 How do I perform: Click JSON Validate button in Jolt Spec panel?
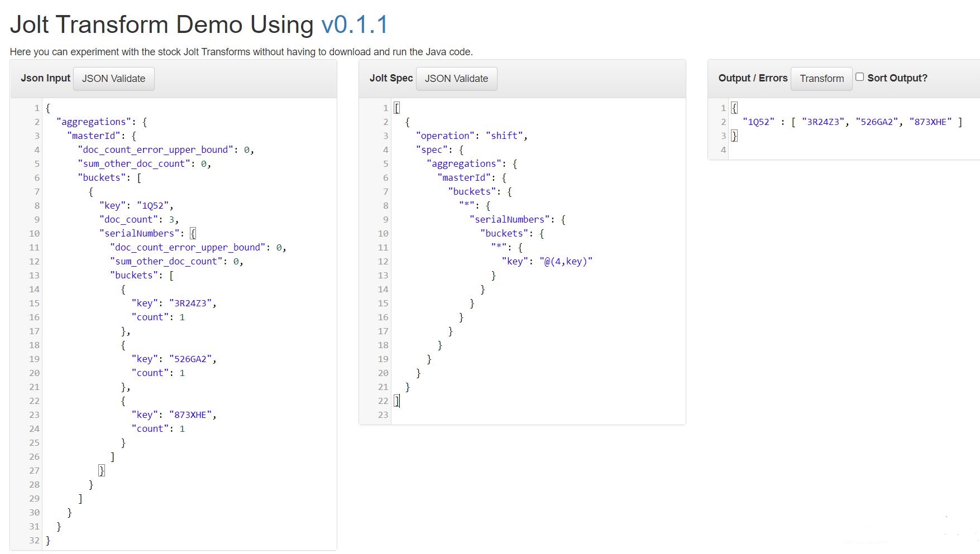pos(456,79)
